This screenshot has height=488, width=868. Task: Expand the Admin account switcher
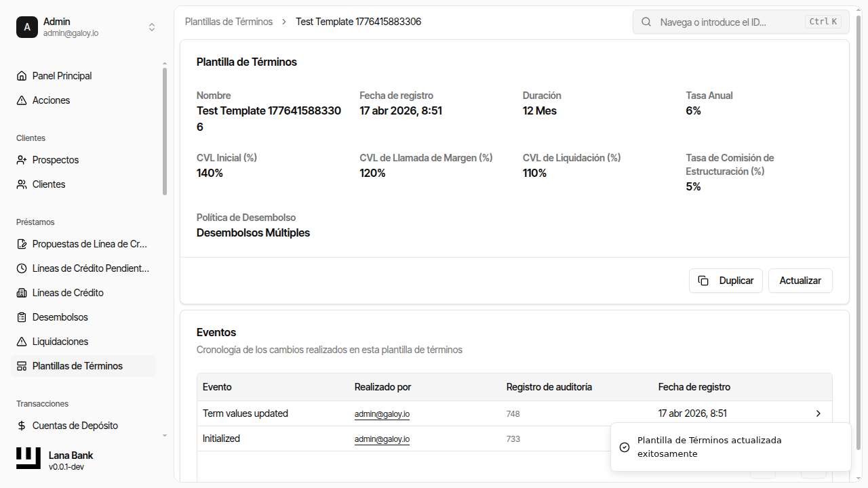(152, 27)
